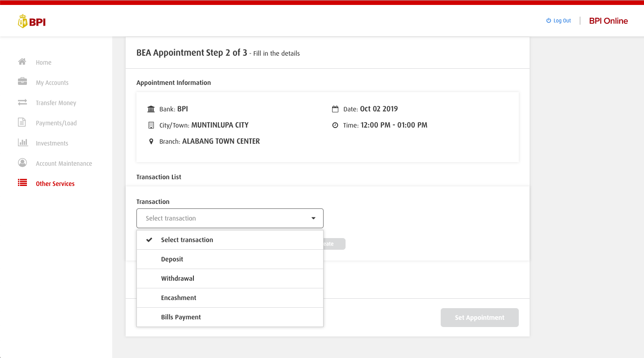
Task: Click the My Accounts briefcase icon
Action: coord(22,82)
